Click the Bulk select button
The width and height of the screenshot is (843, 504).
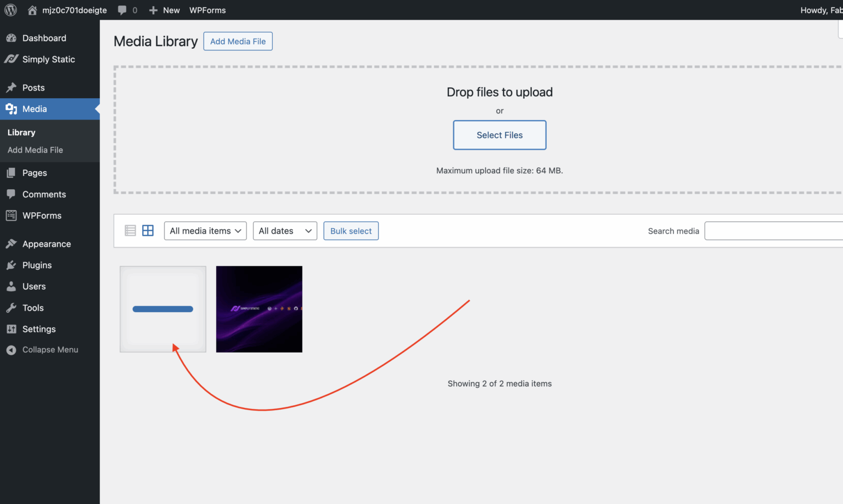pos(351,230)
